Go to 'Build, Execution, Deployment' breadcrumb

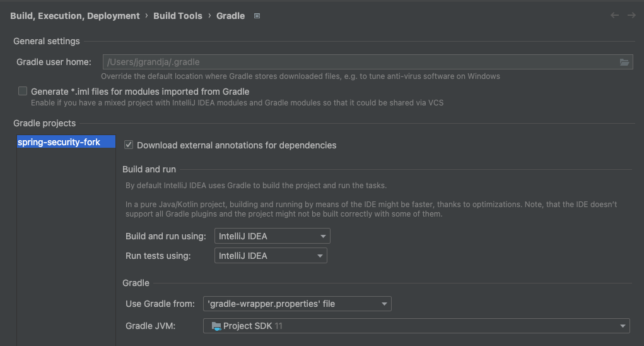[x=74, y=16]
